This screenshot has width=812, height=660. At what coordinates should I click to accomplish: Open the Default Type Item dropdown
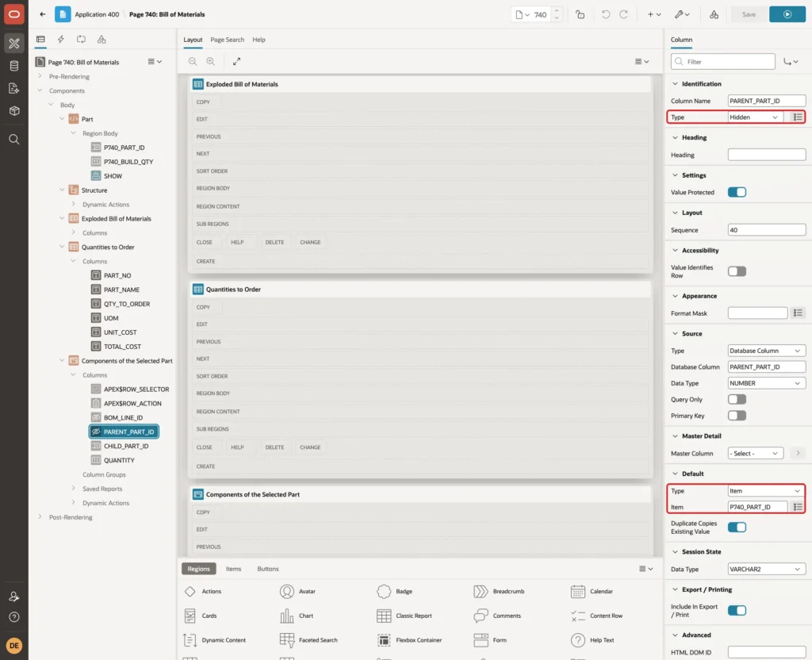pyautogui.click(x=767, y=490)
